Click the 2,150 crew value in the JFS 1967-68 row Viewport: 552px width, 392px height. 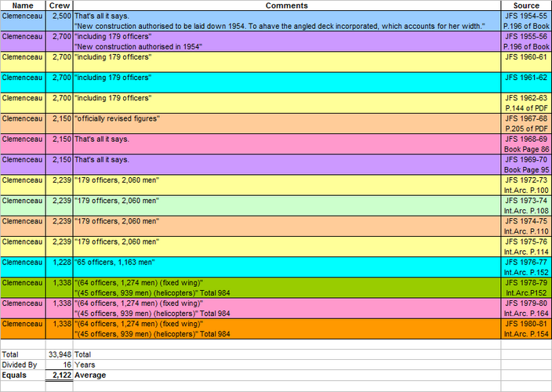pyautogui.click(x=62, y=119)
